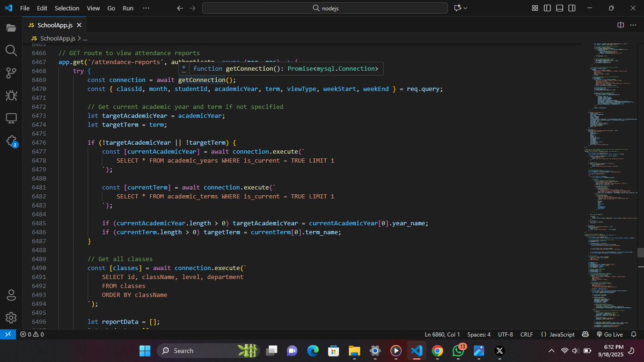Click Ln 6860, Col 1 in status bar
This screenshot has width=644, height=362.
(443, 334)
